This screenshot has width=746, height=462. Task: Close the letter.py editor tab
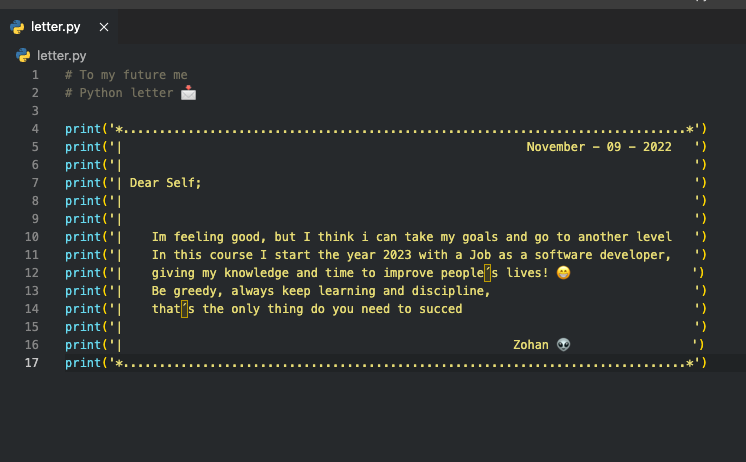click(104, 27)
